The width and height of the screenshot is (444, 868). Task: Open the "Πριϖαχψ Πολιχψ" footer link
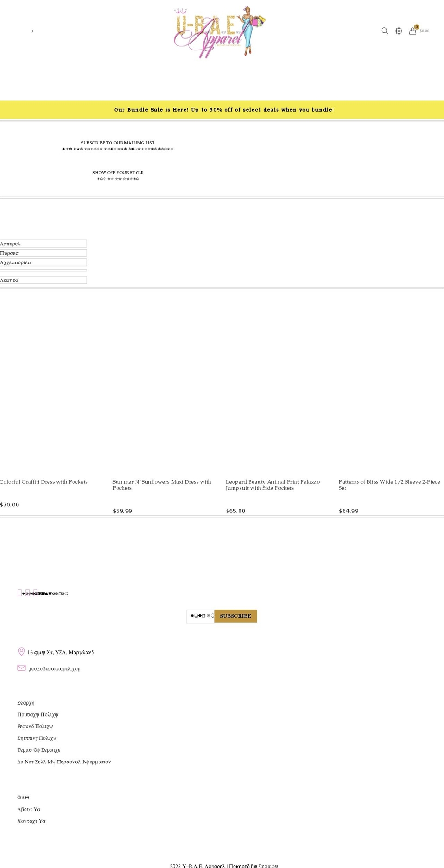[x=38, y=715]
